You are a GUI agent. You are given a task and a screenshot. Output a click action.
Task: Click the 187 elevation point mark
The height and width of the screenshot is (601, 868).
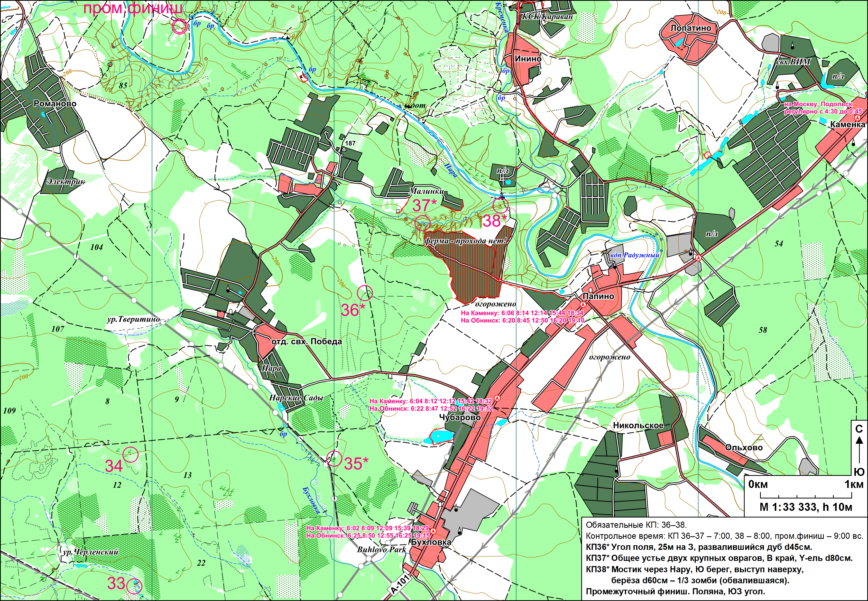[x=344, y=149]
